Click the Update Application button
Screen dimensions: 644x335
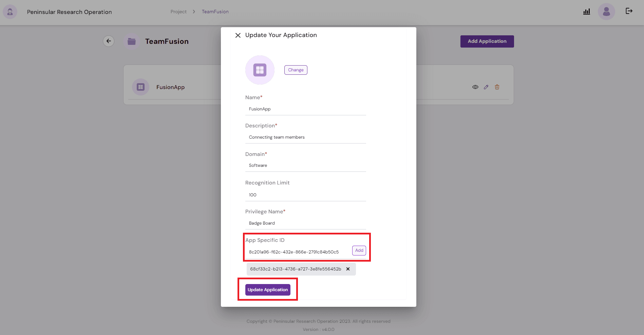tap(268, 290)
